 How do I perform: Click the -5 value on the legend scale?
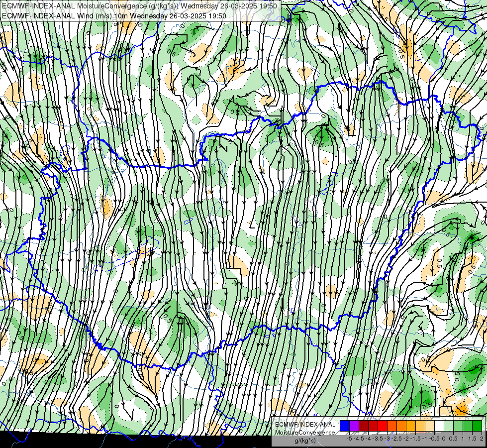click(x=349, y=439)
